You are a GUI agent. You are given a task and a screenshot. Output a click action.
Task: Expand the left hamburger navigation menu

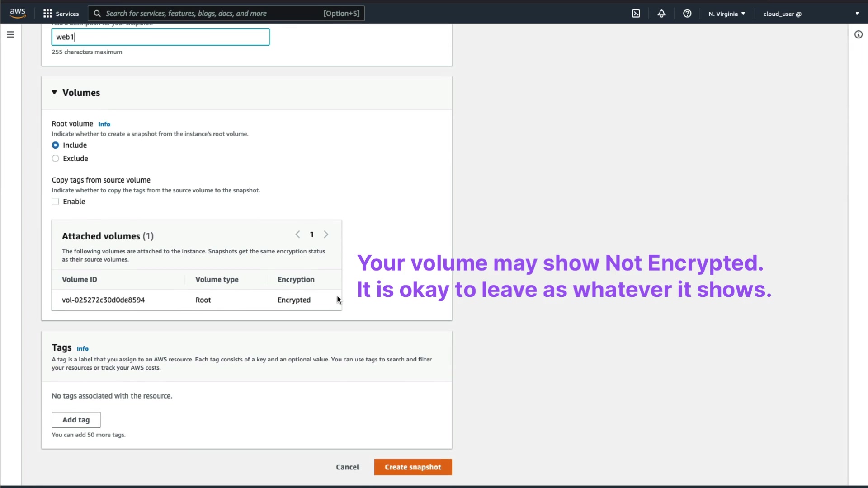coord(11,34)
